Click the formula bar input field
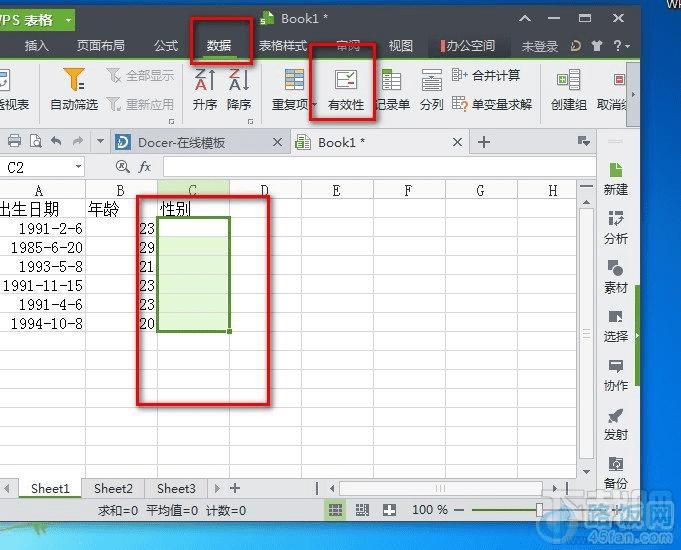 click(379, 167)
